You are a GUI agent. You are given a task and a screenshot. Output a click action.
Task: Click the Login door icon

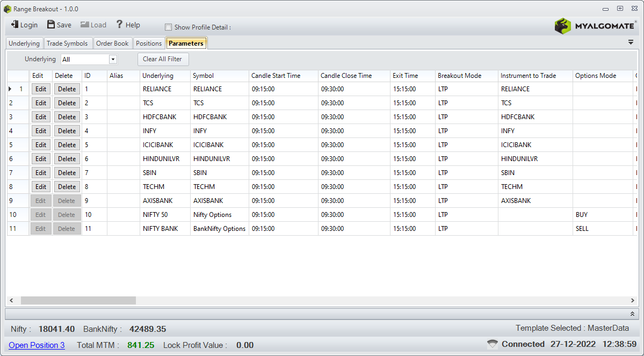pos(15,25)
